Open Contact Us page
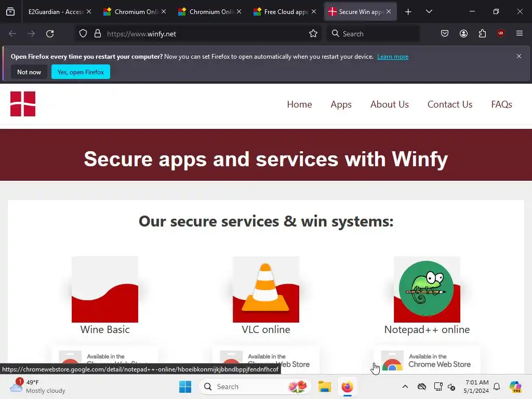The width and height of the screenshot is (532, 399). [450, 104]
